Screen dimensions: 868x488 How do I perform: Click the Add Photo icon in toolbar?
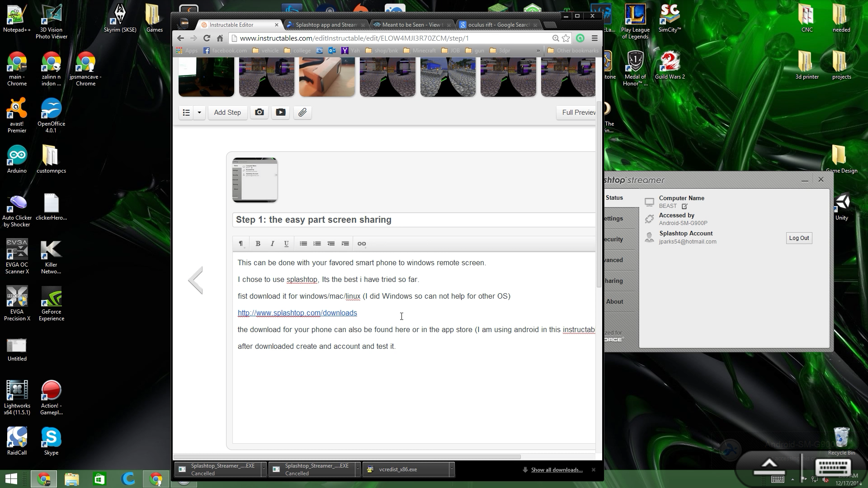click(260, 112)
